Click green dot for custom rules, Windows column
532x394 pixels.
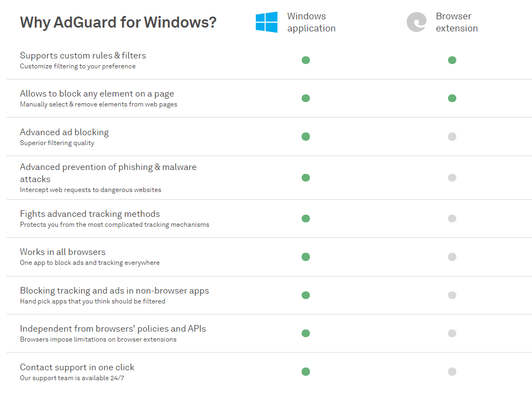click(305, 60)
